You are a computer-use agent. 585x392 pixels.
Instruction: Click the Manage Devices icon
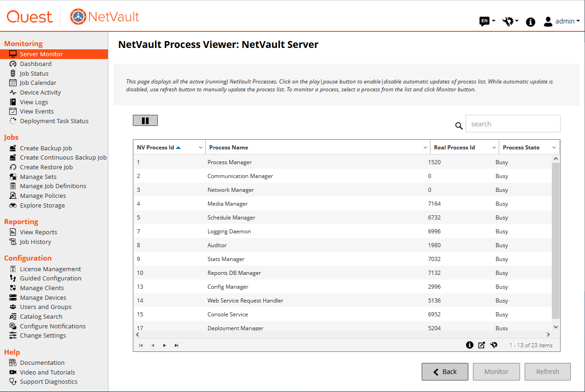[13, 297]
